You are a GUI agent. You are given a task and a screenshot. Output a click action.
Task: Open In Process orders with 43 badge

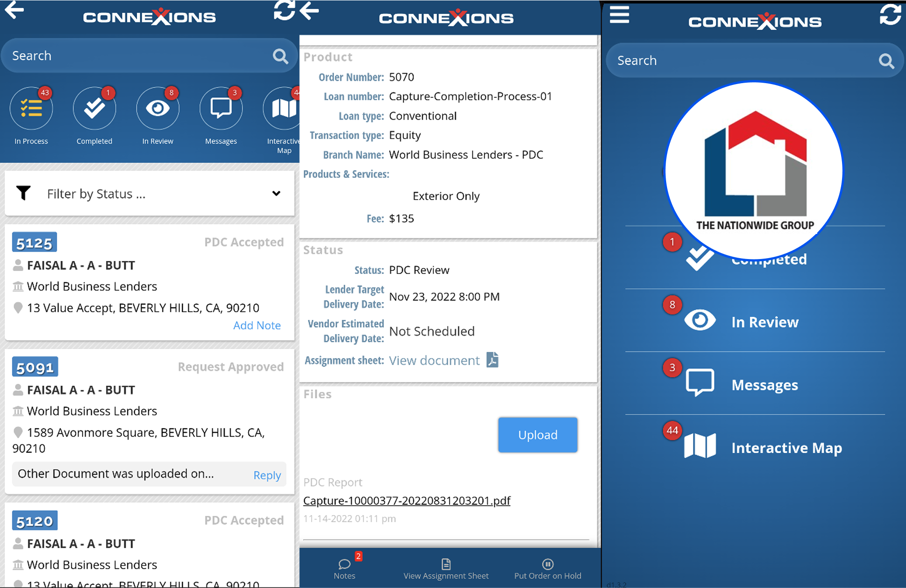coord(31,109)
